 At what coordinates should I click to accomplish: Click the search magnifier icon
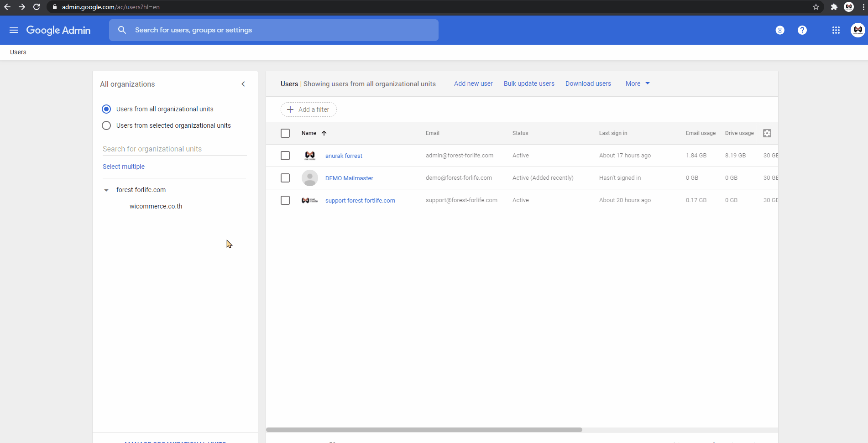click(122, 30)
